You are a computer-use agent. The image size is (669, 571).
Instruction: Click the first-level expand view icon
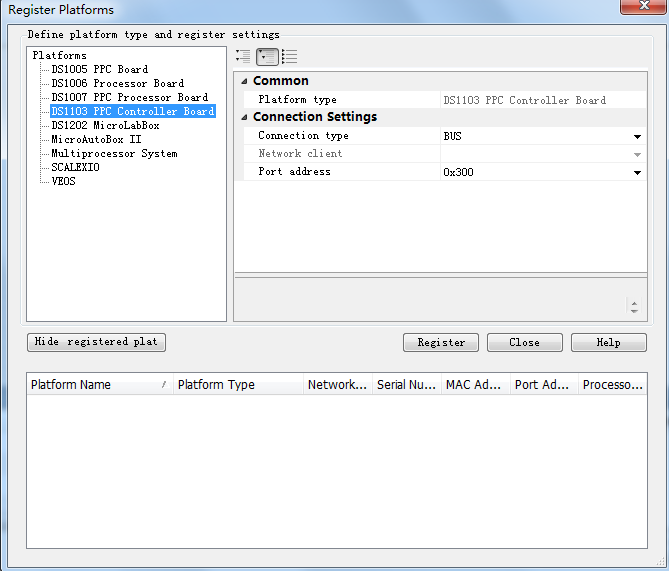click(267, 57)
